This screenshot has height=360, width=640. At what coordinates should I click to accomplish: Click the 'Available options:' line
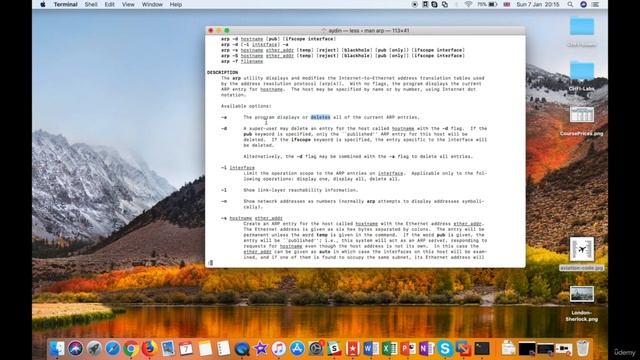(x=246, y=106)
